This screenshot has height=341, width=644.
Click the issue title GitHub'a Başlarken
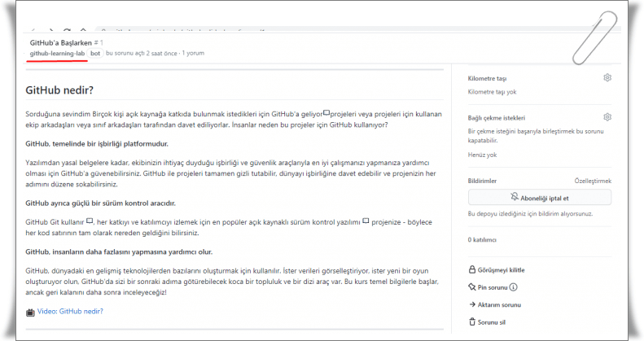tap(61, 42)
